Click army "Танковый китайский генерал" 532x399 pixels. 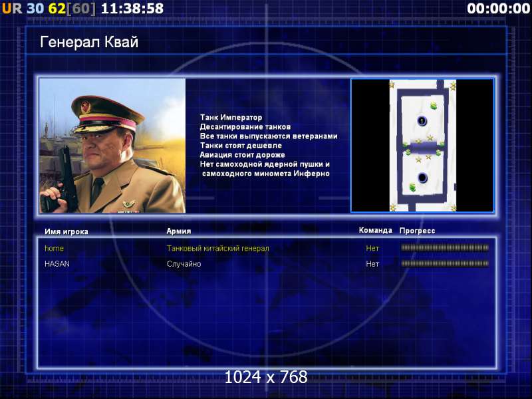[218, 248]
